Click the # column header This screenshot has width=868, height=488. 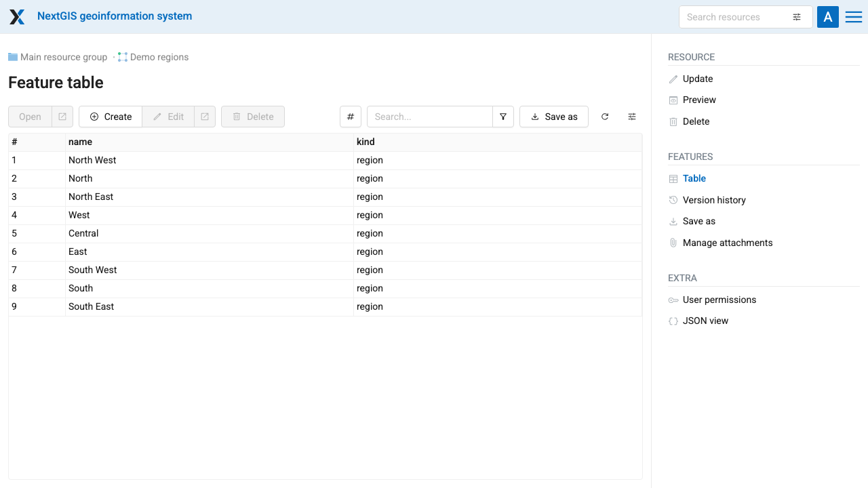[37, 142]
